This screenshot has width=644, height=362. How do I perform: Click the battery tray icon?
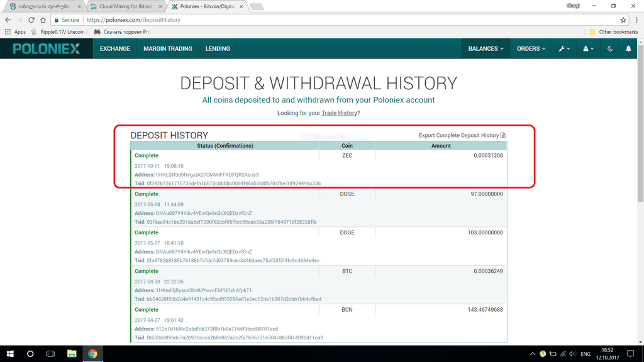[553, 354]
